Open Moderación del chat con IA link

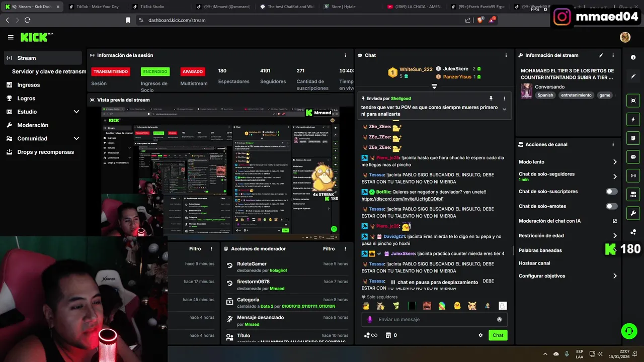[x=567, y=221]
